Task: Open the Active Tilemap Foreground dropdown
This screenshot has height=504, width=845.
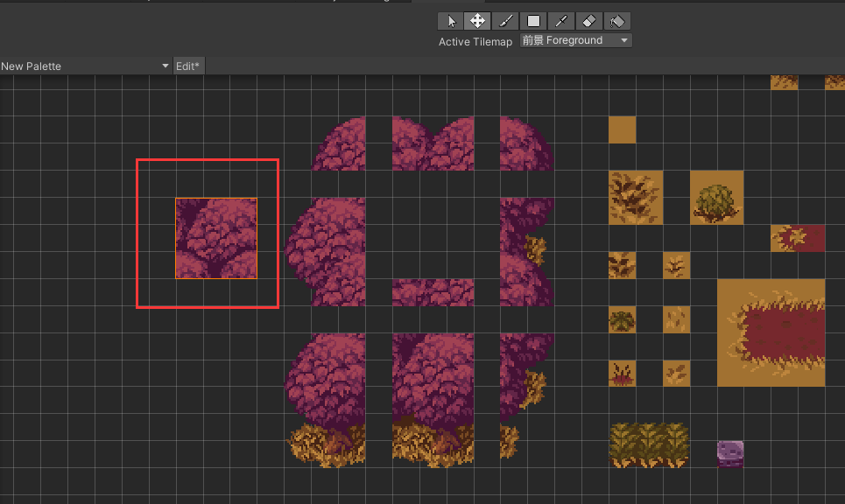Action: pyautogui.click(x=575, y=40)
